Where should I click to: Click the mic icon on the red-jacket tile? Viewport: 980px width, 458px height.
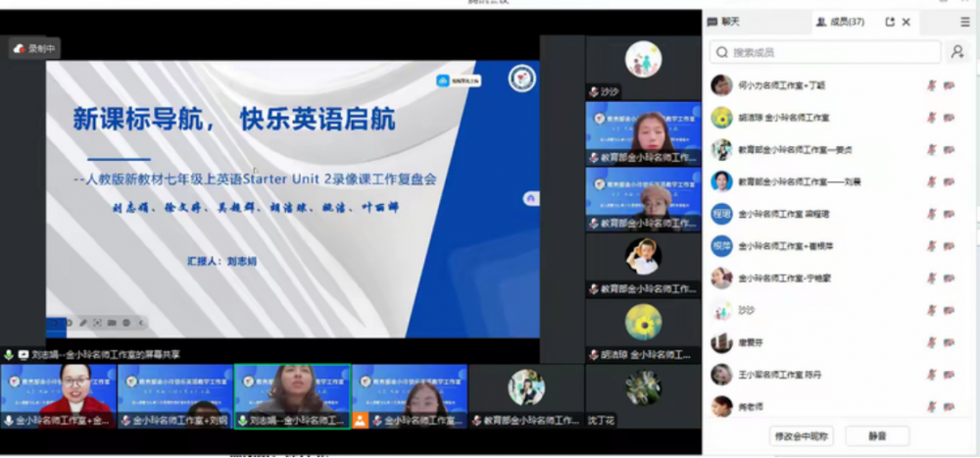9,421
